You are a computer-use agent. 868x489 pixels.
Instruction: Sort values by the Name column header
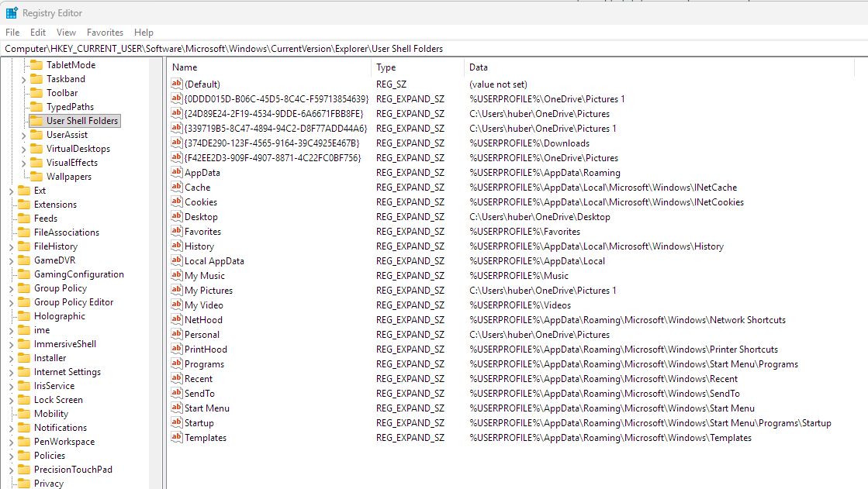(269, 67)
